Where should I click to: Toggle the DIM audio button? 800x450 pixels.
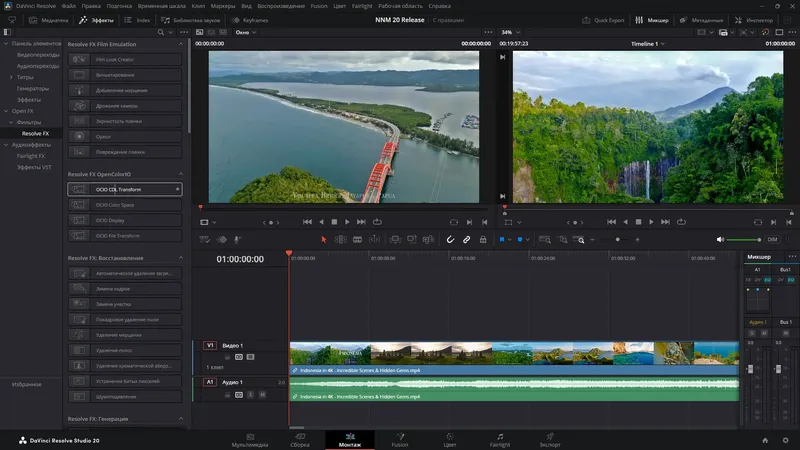(x=772, y=239)
